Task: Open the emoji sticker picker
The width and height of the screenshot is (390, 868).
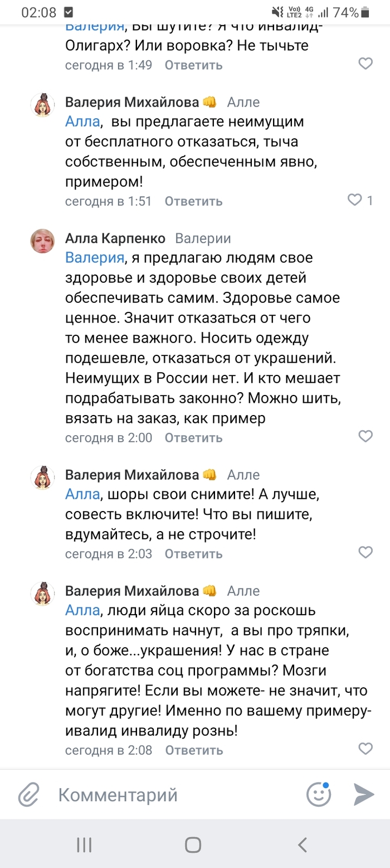Action: point(319,794)
